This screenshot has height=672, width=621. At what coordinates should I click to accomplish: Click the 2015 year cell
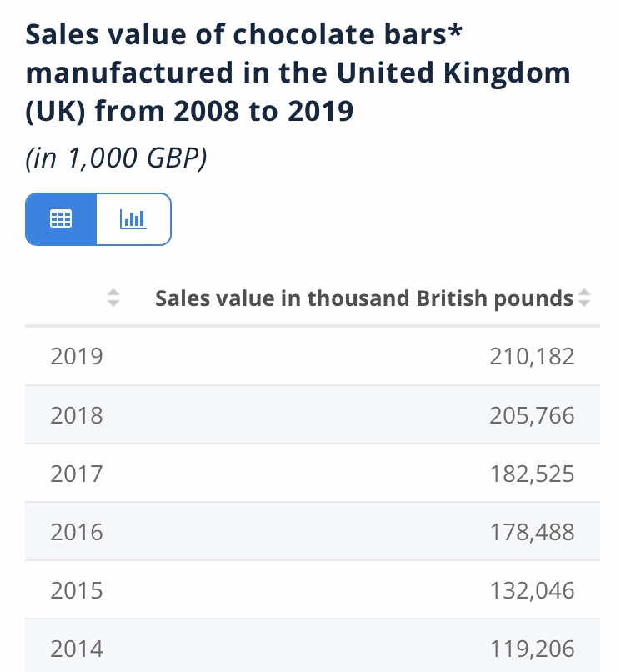tap(77, 590)
